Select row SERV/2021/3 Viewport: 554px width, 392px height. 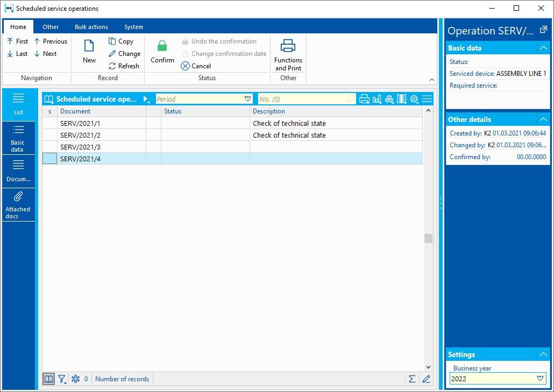pos(232,147)
